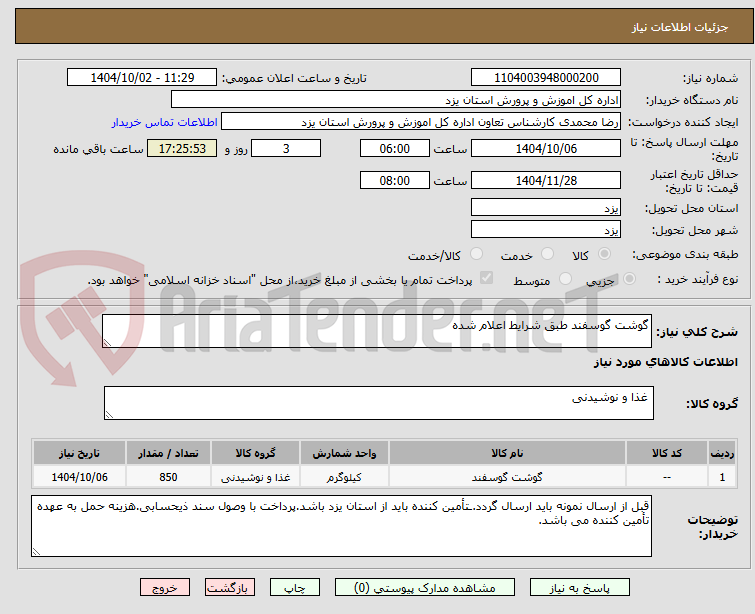Click table cell 'کیلوگرم'
Screen dimensions: 755x614
click(344, 477)
